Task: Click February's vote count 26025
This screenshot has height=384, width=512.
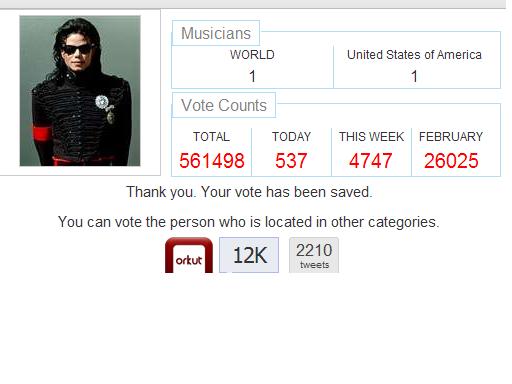Action: [451, 161]
